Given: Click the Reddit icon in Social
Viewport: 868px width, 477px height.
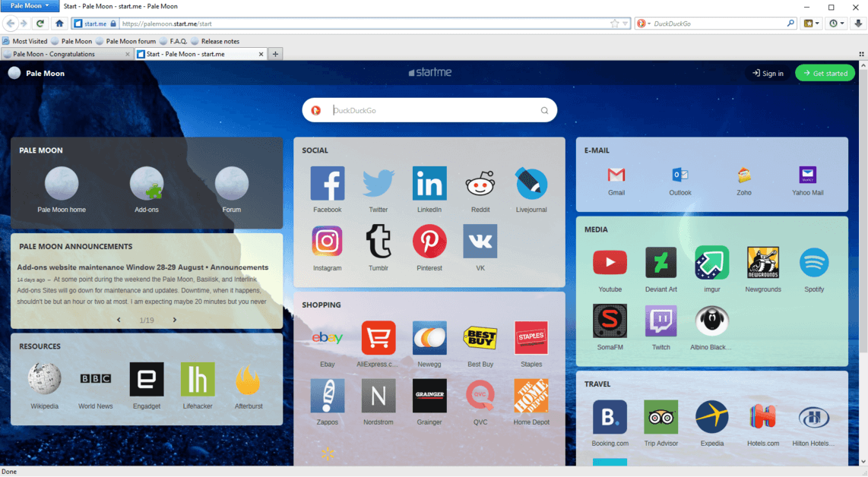Looking at the screenshot, I should [x=480, y=184].
